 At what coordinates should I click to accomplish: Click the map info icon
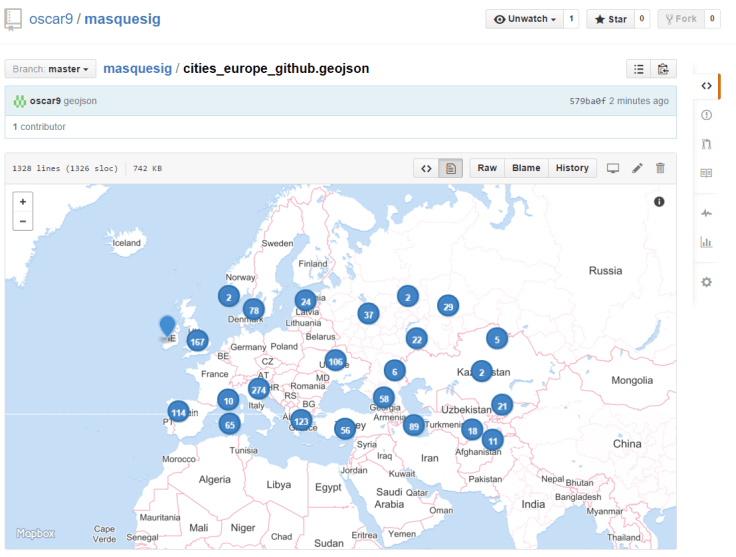pos(659,202)
